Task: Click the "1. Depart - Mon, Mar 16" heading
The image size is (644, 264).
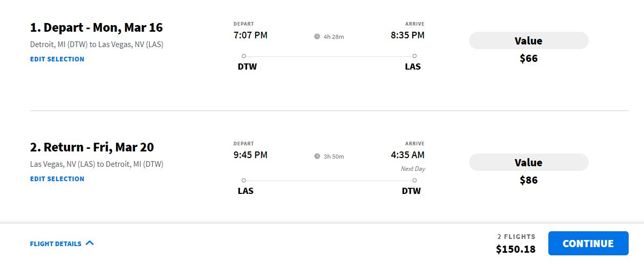Action: click(x=96, y=28)
